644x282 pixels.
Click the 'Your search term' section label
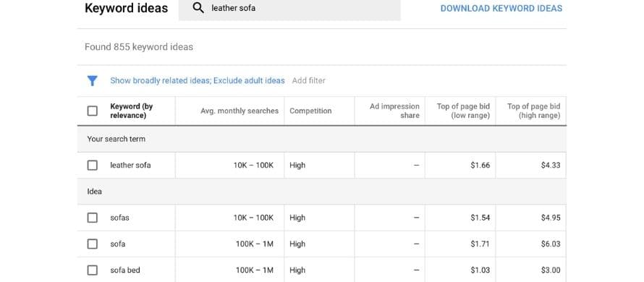point(116,139)
